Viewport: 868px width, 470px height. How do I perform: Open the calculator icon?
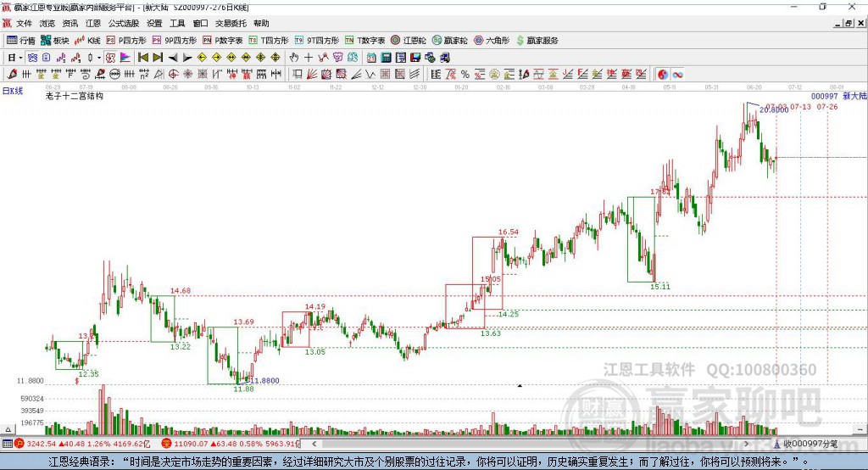[x=386, y=58]
